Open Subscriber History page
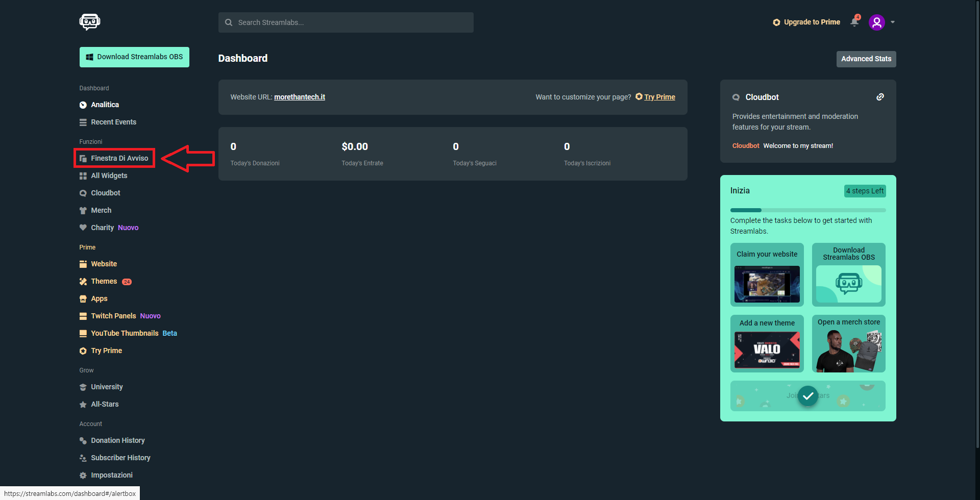Screen dimensions: 980x500 click(120, 458)
